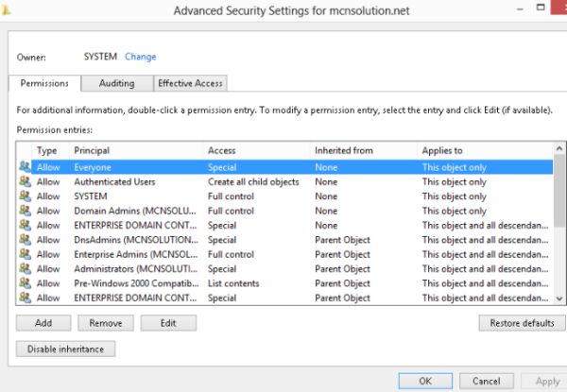Click the Remove button

tap(106, 323)
